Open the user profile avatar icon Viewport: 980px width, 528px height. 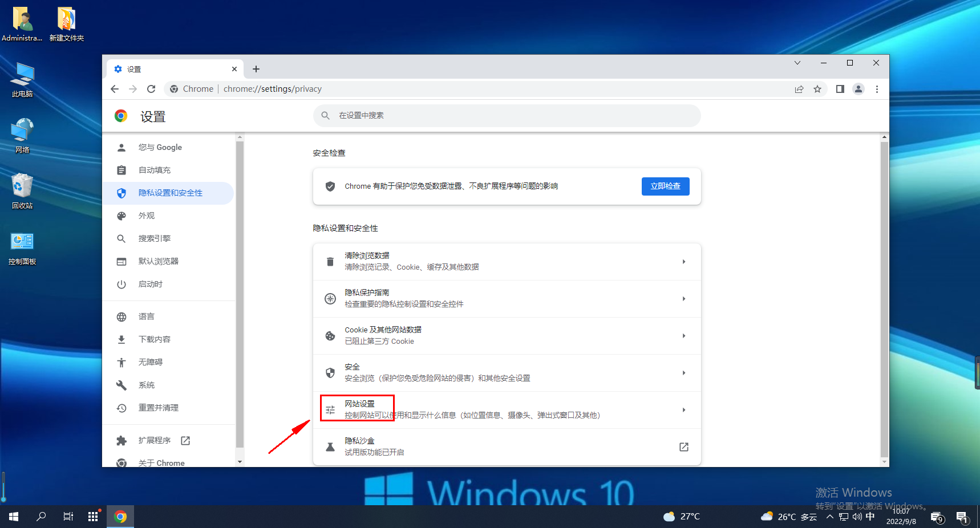pyautogui.click(x=858, y=89)
